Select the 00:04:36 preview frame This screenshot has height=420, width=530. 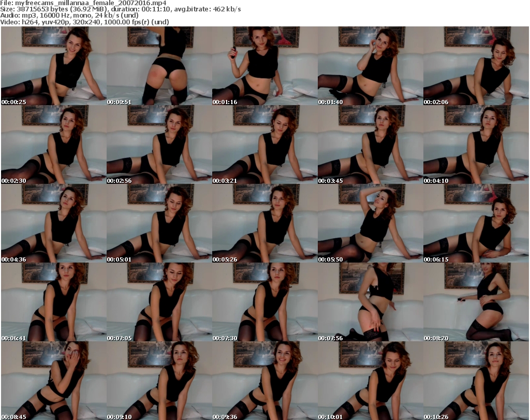click(x=54, y=224)
